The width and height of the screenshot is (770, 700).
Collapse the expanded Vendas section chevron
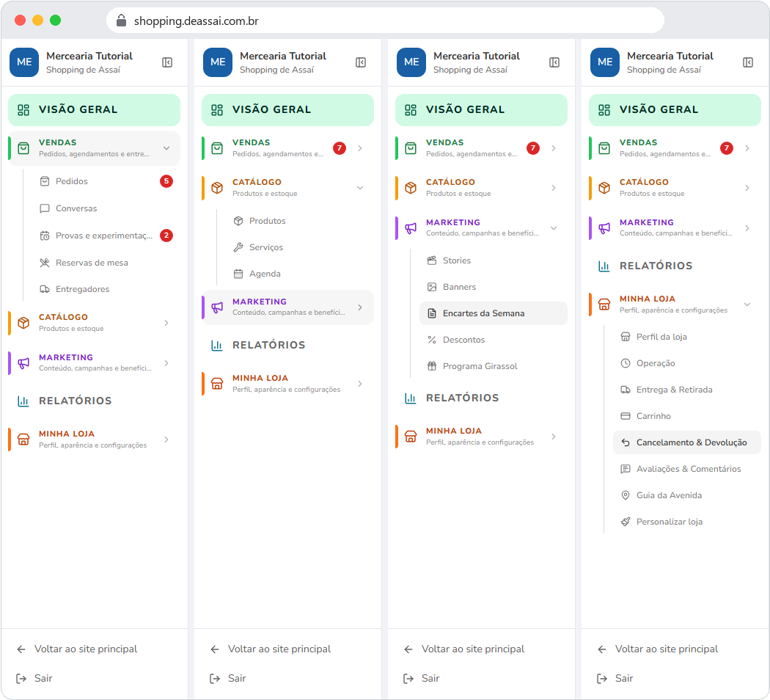coord(166,148)
